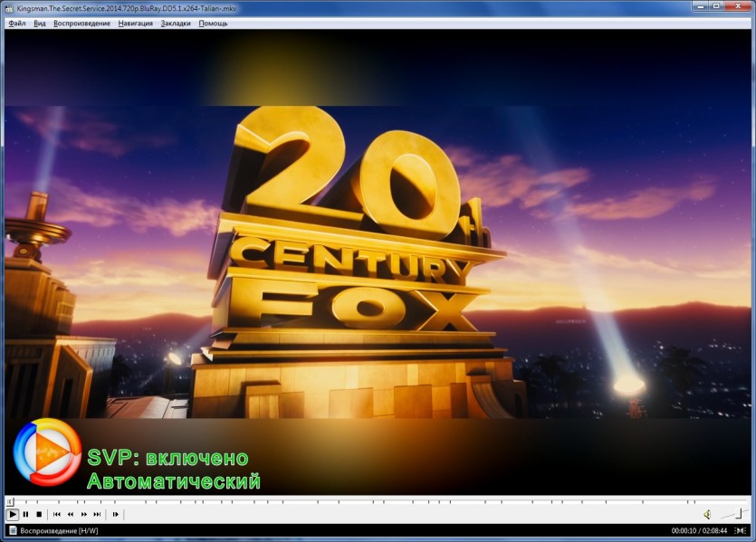The height and width of the screenshot is (542, 756).
Task: Click the 00:00:10 / 02:08:44 time display
Action: [x=699, y=530]
